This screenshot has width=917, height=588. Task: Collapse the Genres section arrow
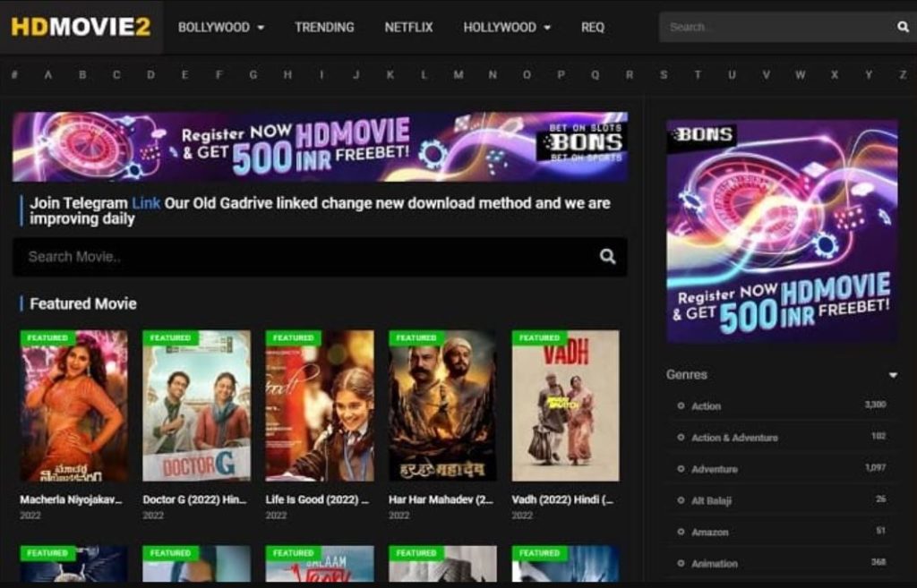coord(893,375)
